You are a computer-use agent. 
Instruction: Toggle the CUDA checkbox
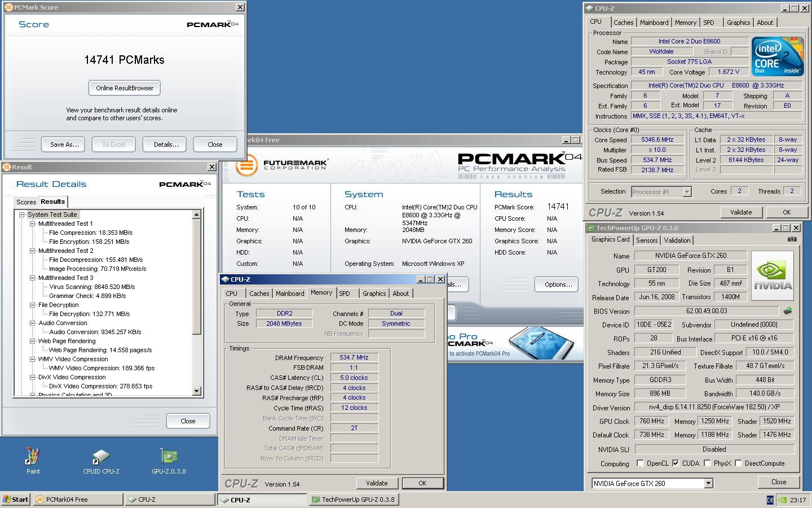(x=676, y=463)
